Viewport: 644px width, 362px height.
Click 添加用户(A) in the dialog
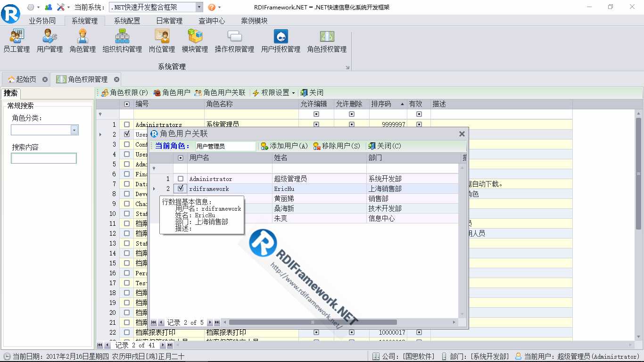[x=284, y=146]
